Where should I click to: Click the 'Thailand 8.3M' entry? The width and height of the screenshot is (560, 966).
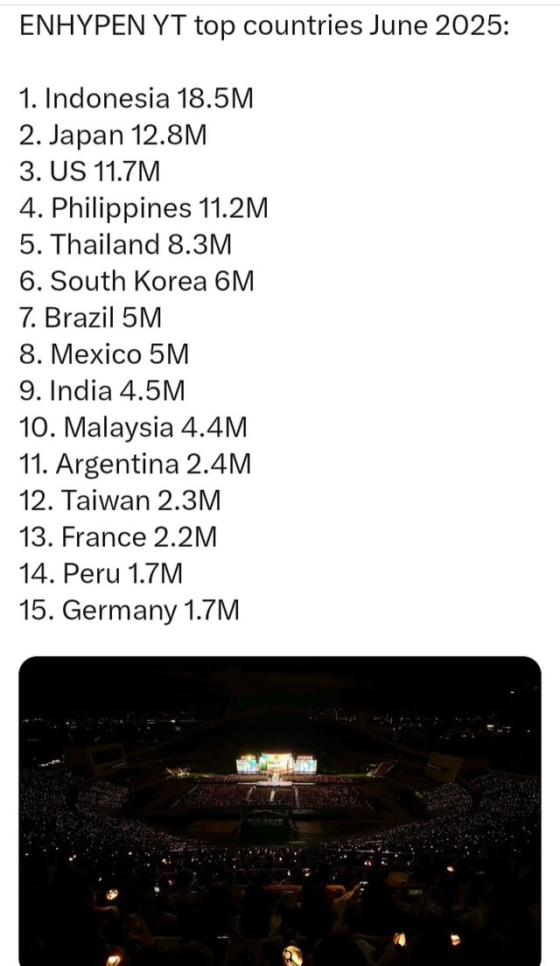(125, 245)
